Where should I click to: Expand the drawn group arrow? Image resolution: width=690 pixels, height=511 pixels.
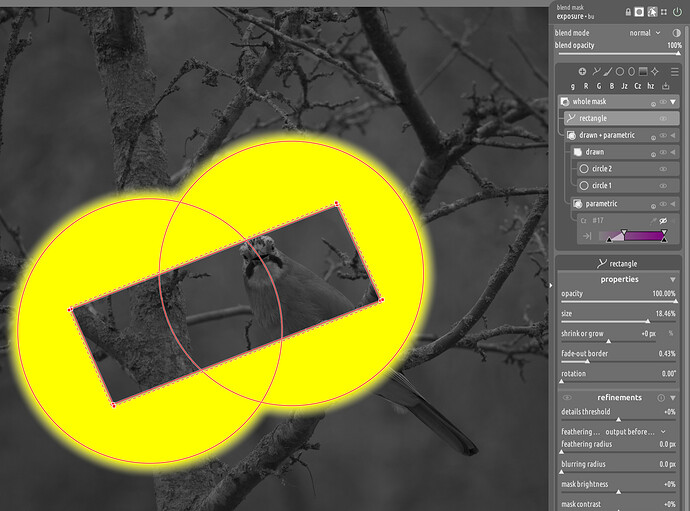[673, 152]
